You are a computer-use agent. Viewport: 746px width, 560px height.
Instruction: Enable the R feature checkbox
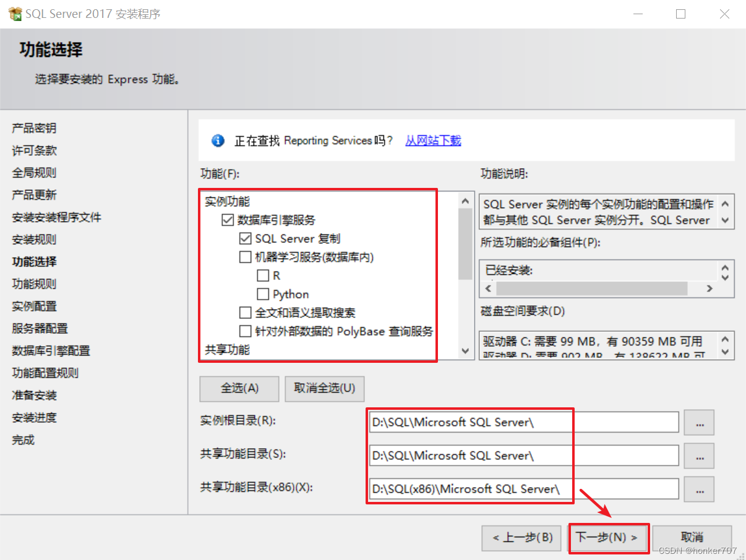[x=262, y=275]
